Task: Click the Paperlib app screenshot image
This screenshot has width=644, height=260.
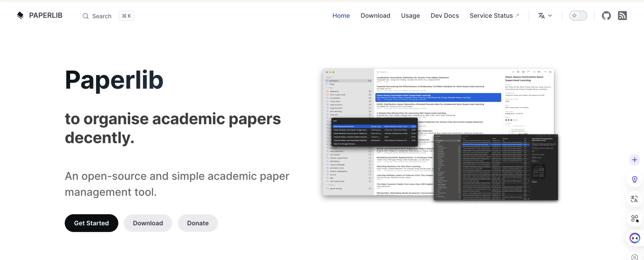Action: pos(438,132)
